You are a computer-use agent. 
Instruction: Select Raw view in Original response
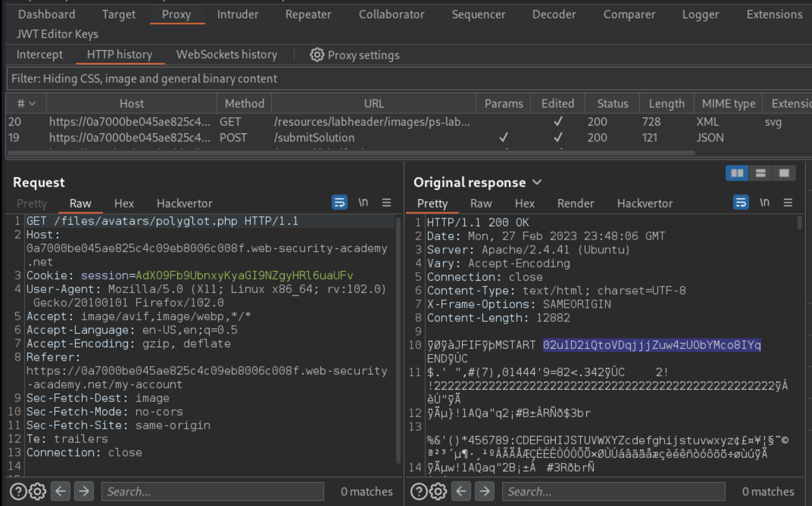tap(481, 203)
